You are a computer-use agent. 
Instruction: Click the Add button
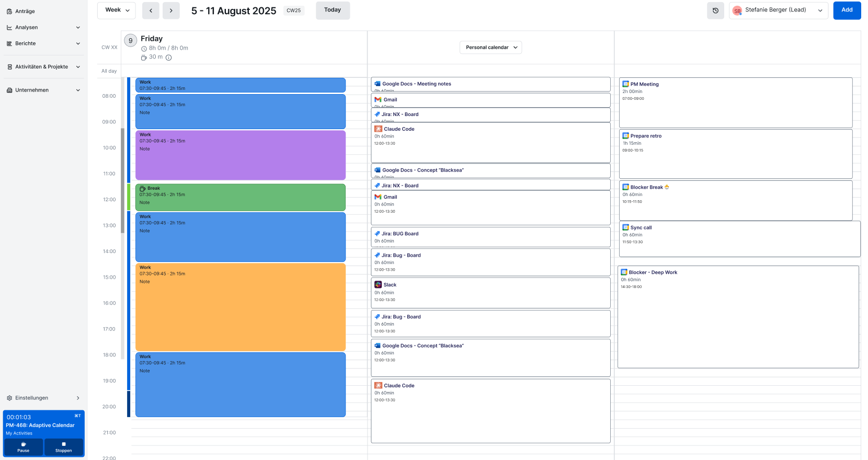[847, 10]
